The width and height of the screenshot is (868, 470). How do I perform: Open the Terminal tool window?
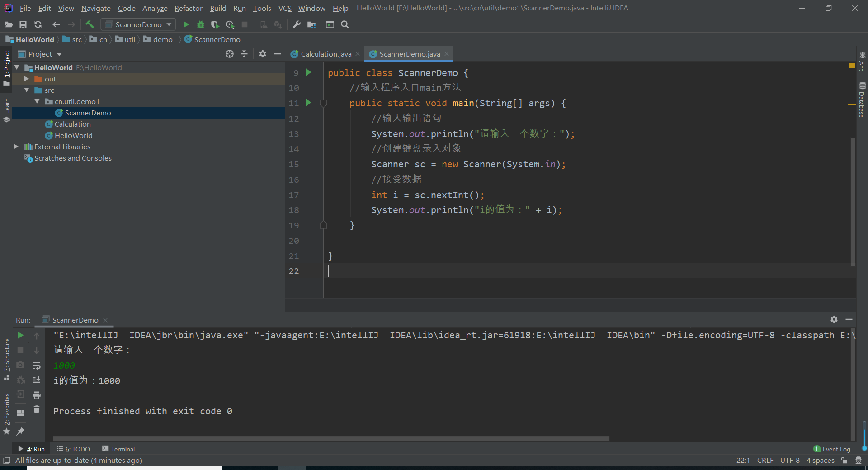[x=118, y=449]
